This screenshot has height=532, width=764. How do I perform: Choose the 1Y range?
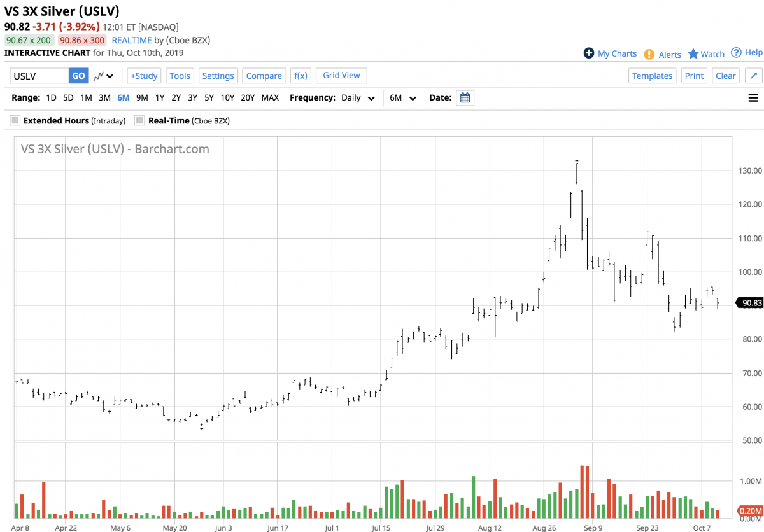point(160,98)
